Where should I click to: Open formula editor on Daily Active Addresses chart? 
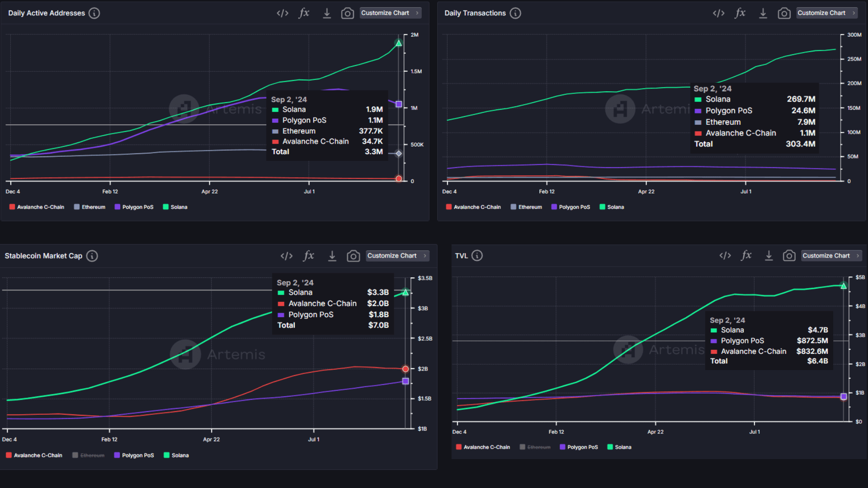(x=304, y=13)
